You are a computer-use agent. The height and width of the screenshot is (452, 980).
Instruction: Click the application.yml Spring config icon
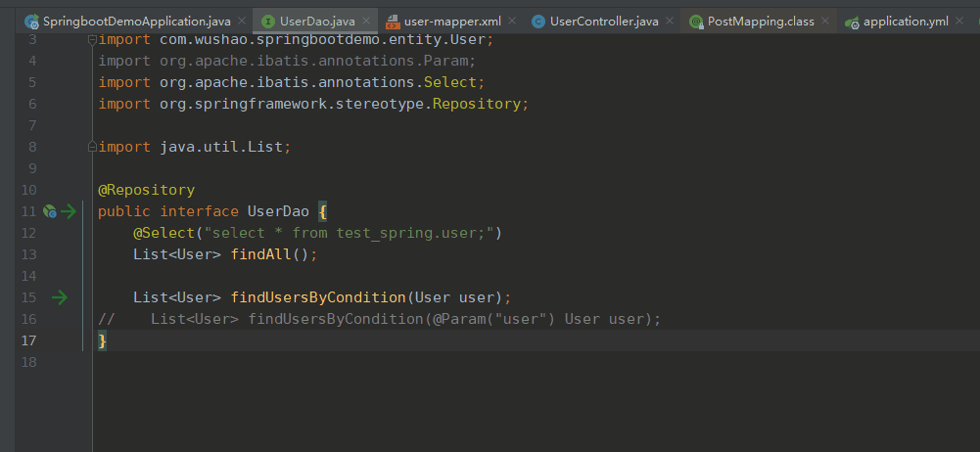(851, 23)
